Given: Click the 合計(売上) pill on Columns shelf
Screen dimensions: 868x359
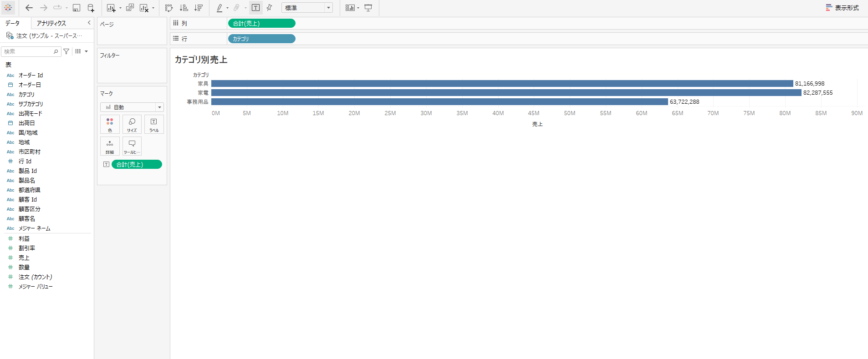Looking at the screenshot, I should [x=261, y=23].
